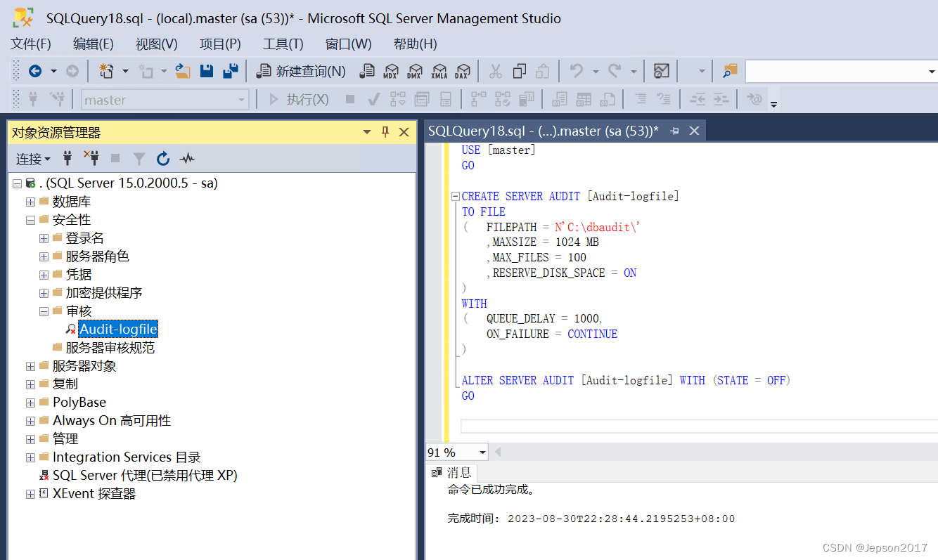Expand the 登录名 node
The image size is (938, 560).
[44, 238]
